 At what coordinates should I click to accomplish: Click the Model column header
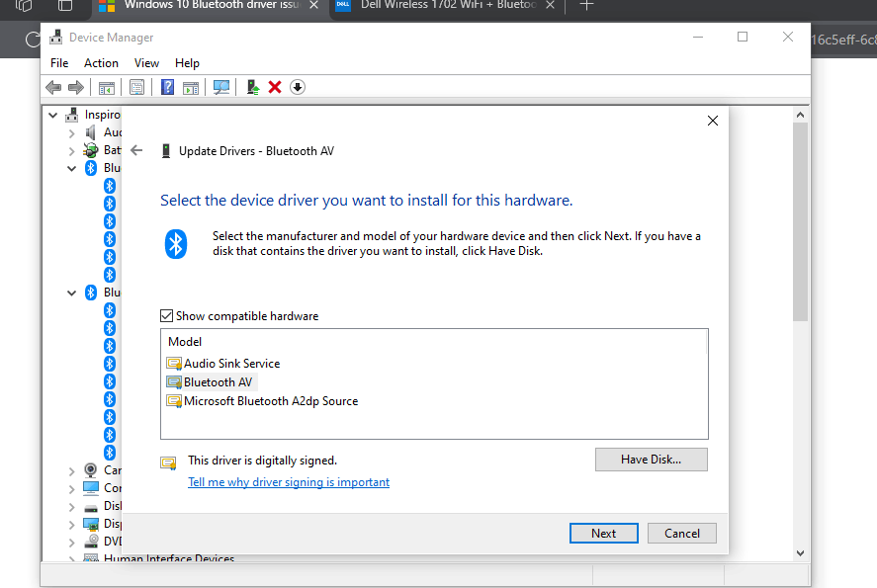(x=185, y=342)
